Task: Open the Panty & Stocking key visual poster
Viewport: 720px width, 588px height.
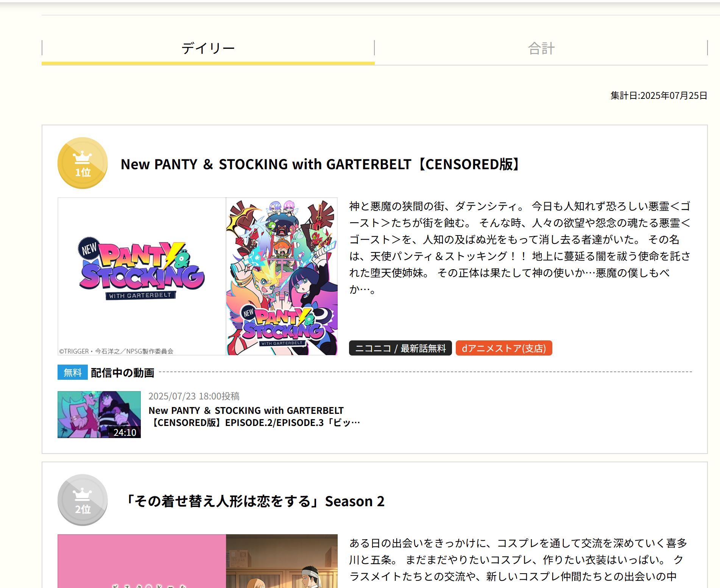Action: (x=282, y=276)
